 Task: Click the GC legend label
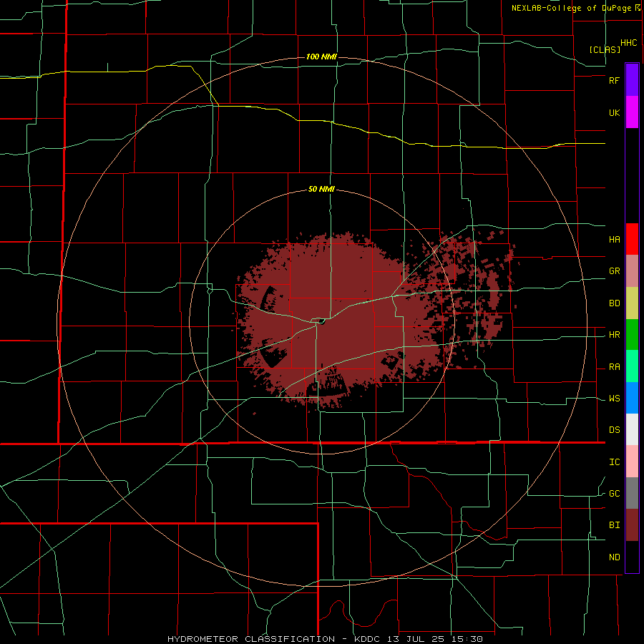[614, 494]
